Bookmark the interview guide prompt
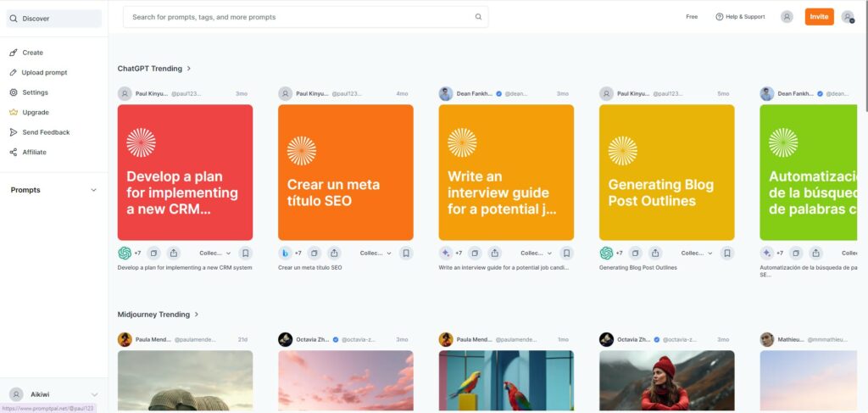Screen dimensions: 868x413 click(x=567, y=253)
